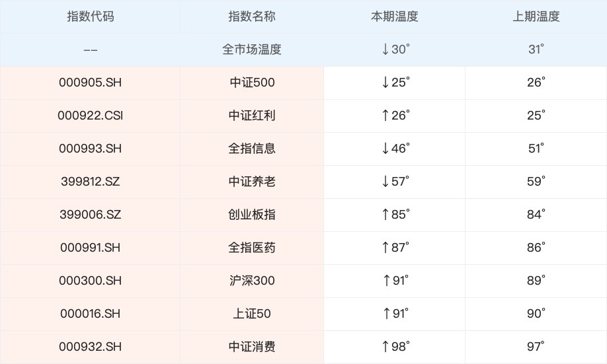The height and width of the screenshot is (364, 607).
Task: Click index code 399812.SZ
Action: pos(91,182)
